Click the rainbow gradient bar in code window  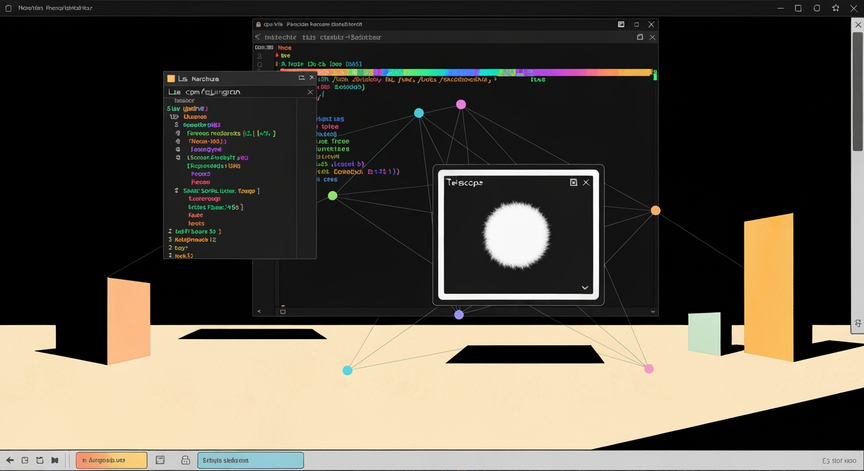(466, 72)
